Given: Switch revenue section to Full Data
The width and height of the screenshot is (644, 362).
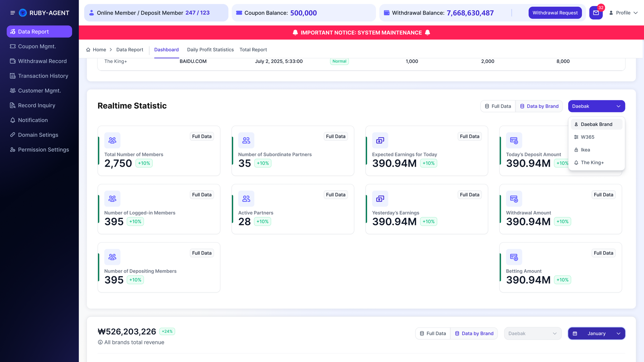Looking at the screenshot, I should tap(433, 333).
